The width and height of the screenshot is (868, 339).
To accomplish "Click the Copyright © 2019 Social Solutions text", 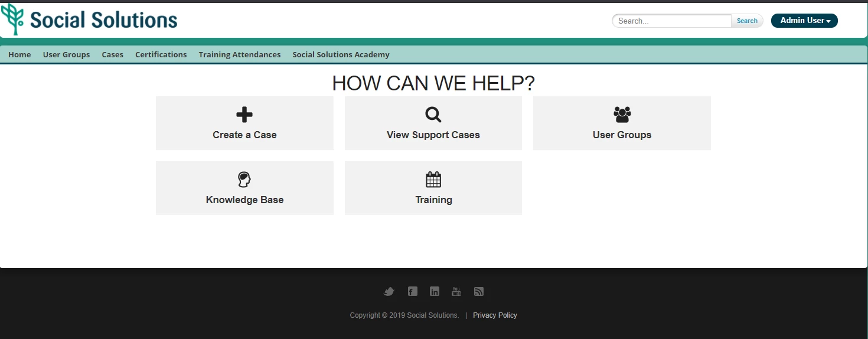I will click(x=404, y=315).
